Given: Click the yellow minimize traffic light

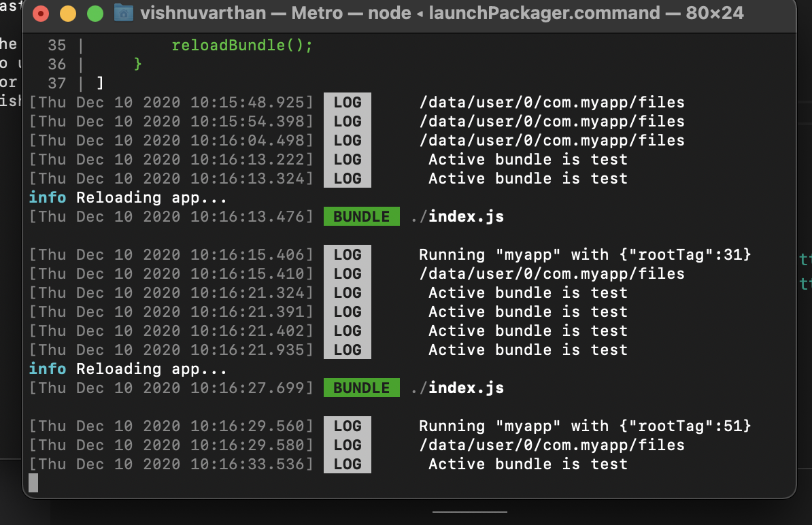Looking at the screenshot, I should (x=67, y=13).
